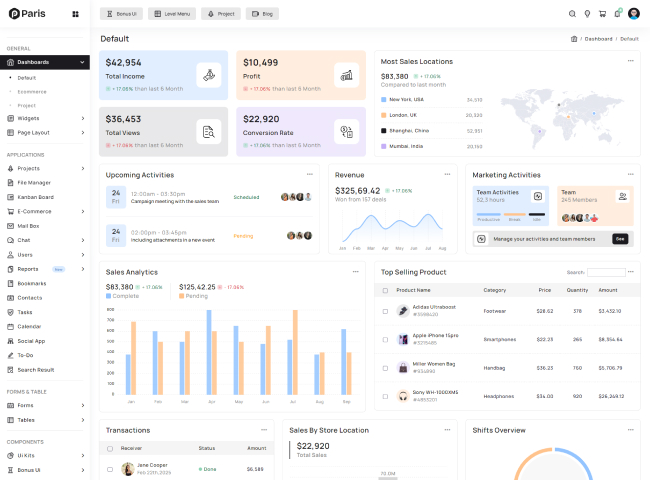Open the Revenue card options menu

[448, 174]
